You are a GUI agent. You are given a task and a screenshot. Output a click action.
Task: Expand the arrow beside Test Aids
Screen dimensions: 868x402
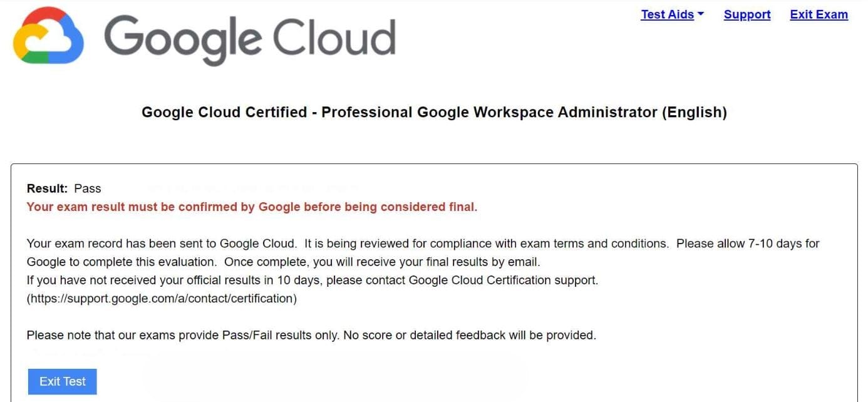tap(701, 14)
